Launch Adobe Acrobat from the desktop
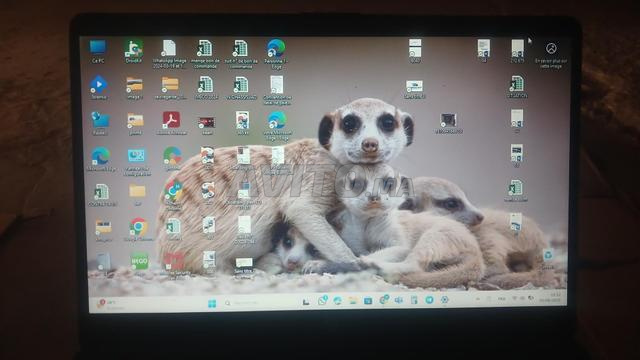Image resolution: width=640 pixels, height=360 pixels. (x=171, y=123)
